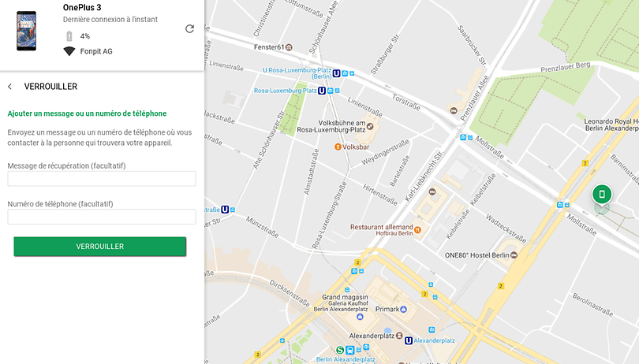Image resolution: width=639 pixels, height=364 pixels.
Task: Click the Alexanderplatz square marker
Action: point(399,336)
